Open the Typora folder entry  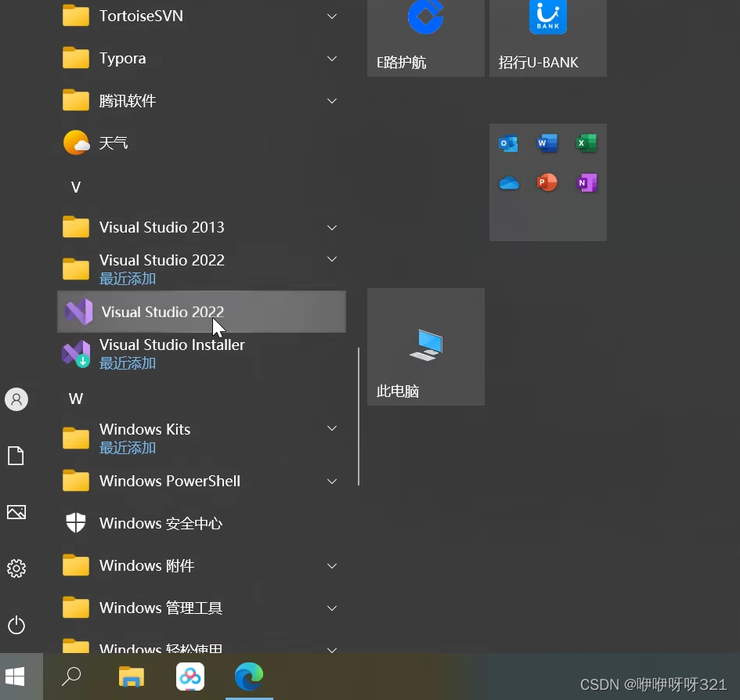tap(201, 59)
